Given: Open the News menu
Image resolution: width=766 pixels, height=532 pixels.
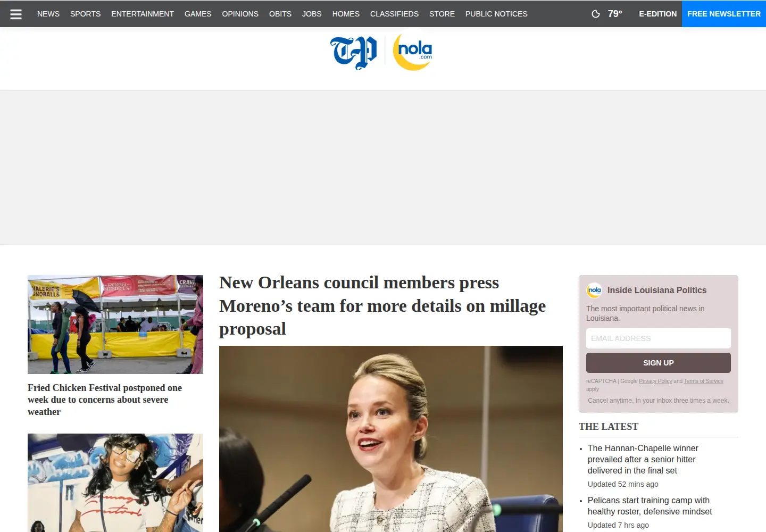Looking at the screenshot, I should pyautogui.click(x=48, y=14).
